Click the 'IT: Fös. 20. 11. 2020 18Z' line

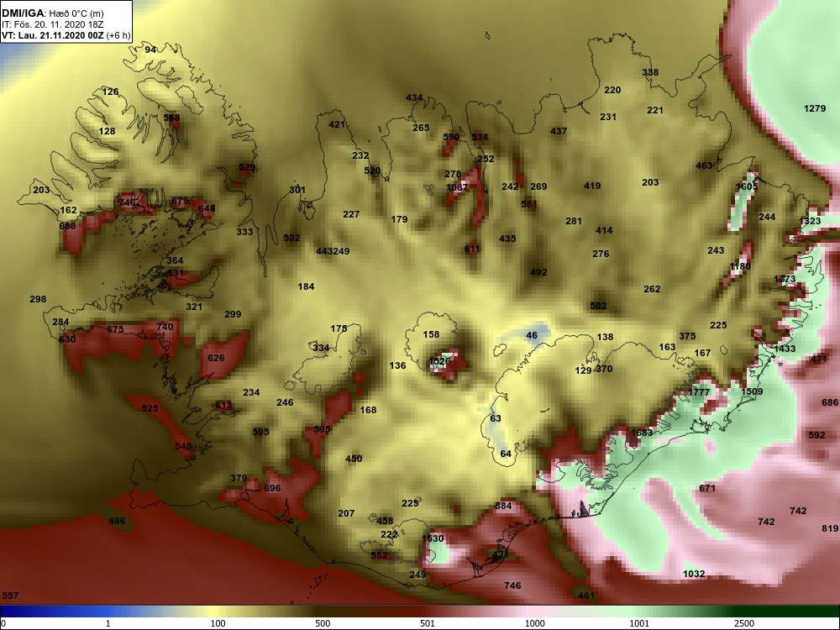tap(52, 24)
